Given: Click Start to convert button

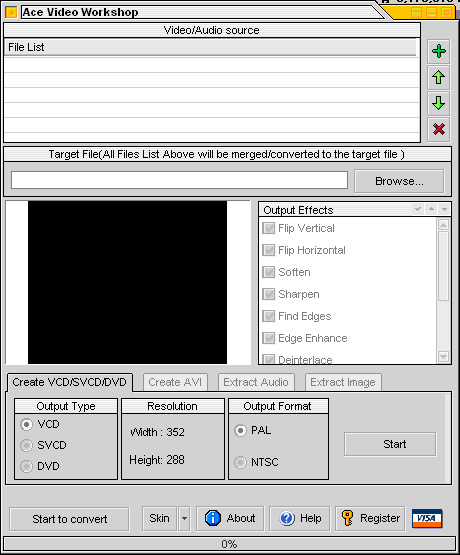Looking at the screenshot, I should [x=69, y=519].
